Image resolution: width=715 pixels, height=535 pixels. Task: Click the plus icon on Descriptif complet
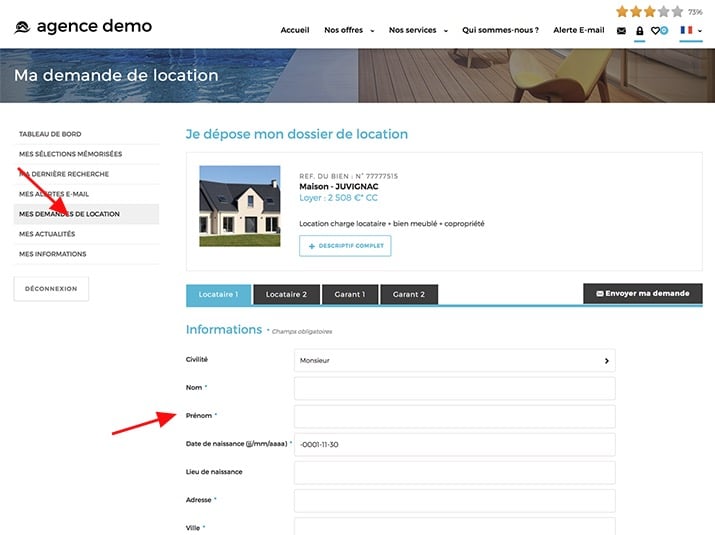[312, 246]
